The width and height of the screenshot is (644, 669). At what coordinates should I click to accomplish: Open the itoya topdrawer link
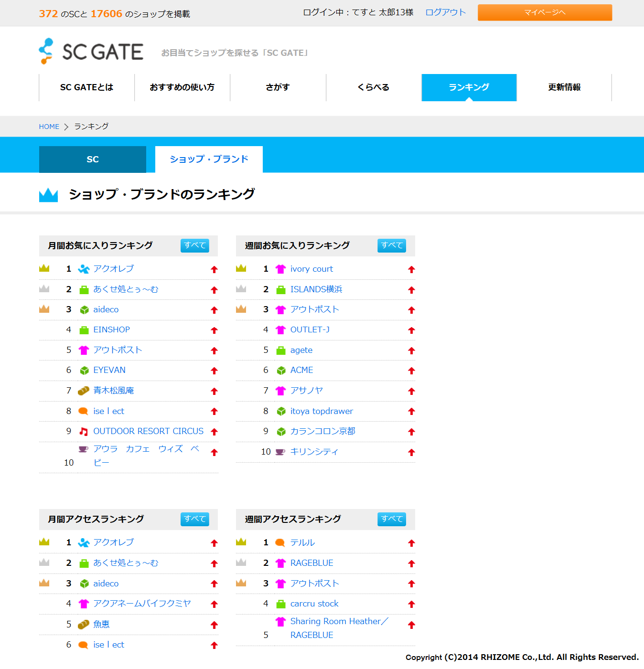(322, 411)
